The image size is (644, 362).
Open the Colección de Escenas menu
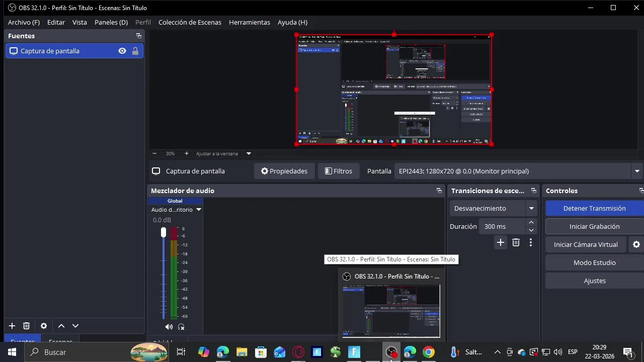[x=190, y=22]
